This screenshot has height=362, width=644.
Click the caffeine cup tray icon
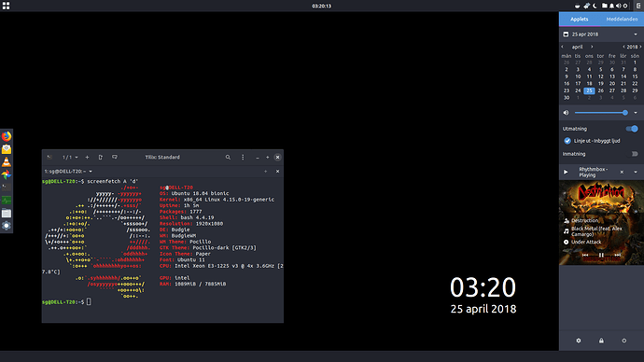(x=577, y=6)
